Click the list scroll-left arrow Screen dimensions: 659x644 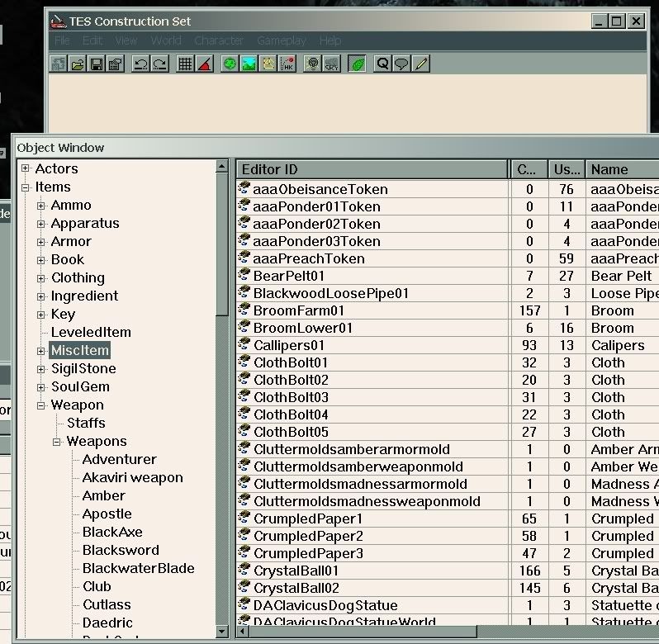pyautogui.click(x=243, y=632)
